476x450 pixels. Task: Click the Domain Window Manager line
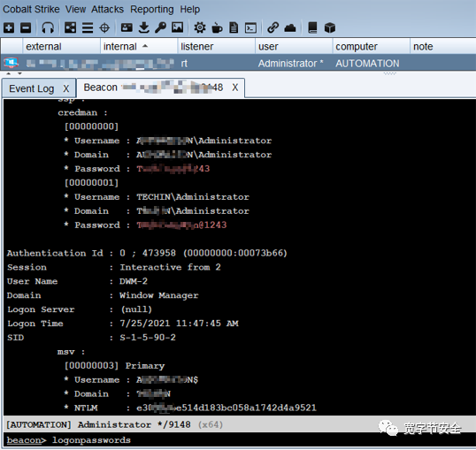coord(103,295)
